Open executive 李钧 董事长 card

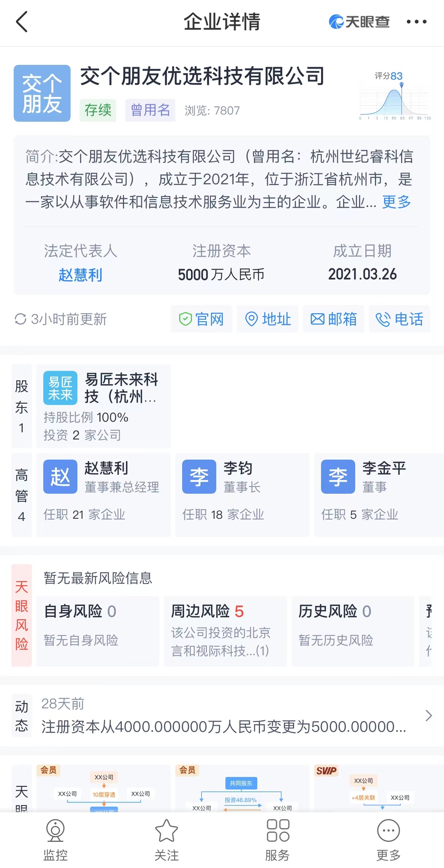[242, 494]
